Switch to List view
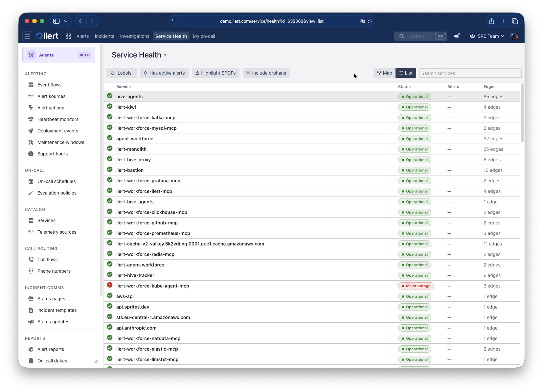 click(x=406, y=73)
